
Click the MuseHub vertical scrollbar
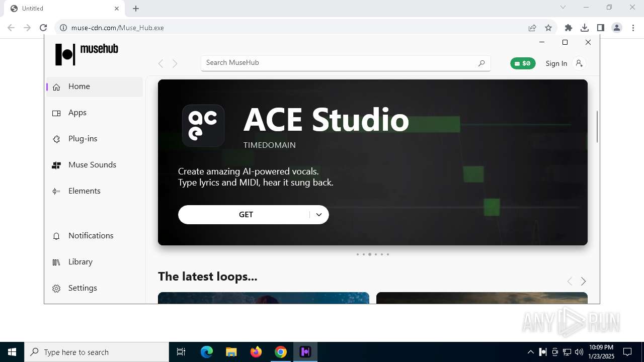pyautogui.click(x=597, y=127)
